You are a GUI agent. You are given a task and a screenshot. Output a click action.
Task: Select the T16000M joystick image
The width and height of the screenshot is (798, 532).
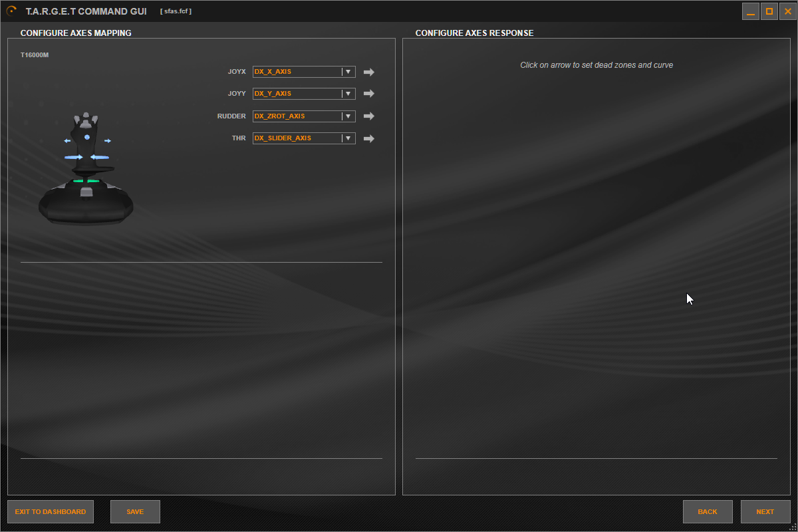(x=86, y=169)
